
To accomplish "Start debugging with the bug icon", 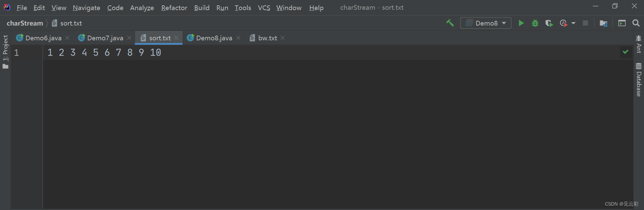I will tap(535, 23).
